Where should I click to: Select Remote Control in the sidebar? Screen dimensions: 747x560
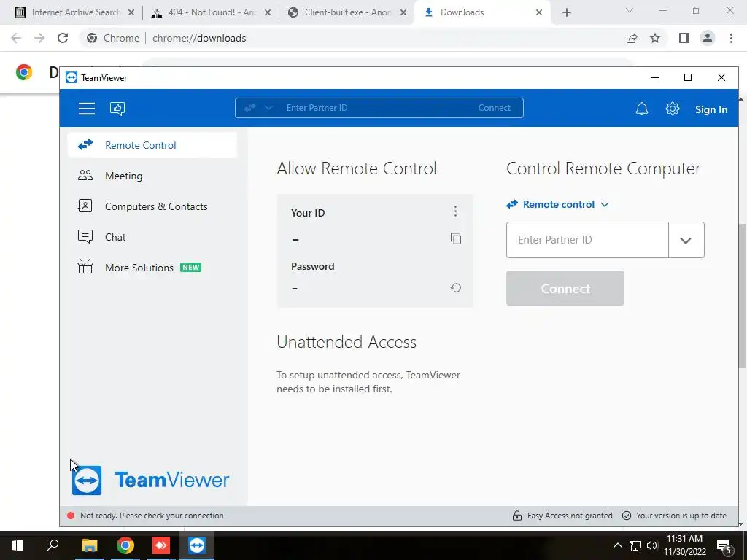tap(152, 145)
